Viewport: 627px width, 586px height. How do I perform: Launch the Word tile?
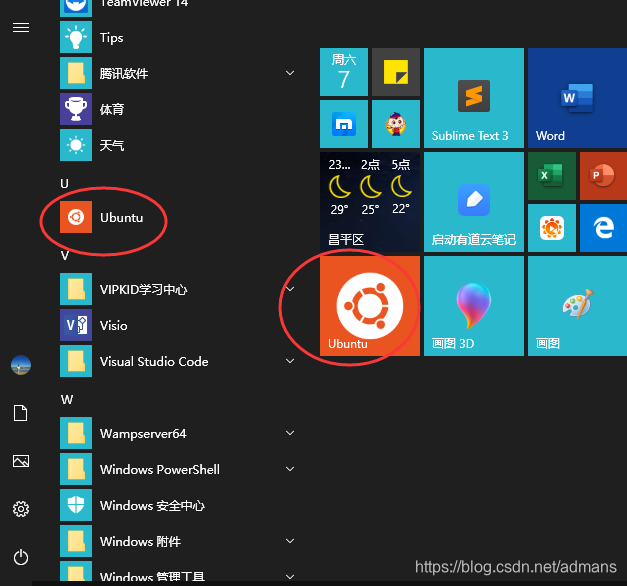pyautogui.click(x=577, y=98)
